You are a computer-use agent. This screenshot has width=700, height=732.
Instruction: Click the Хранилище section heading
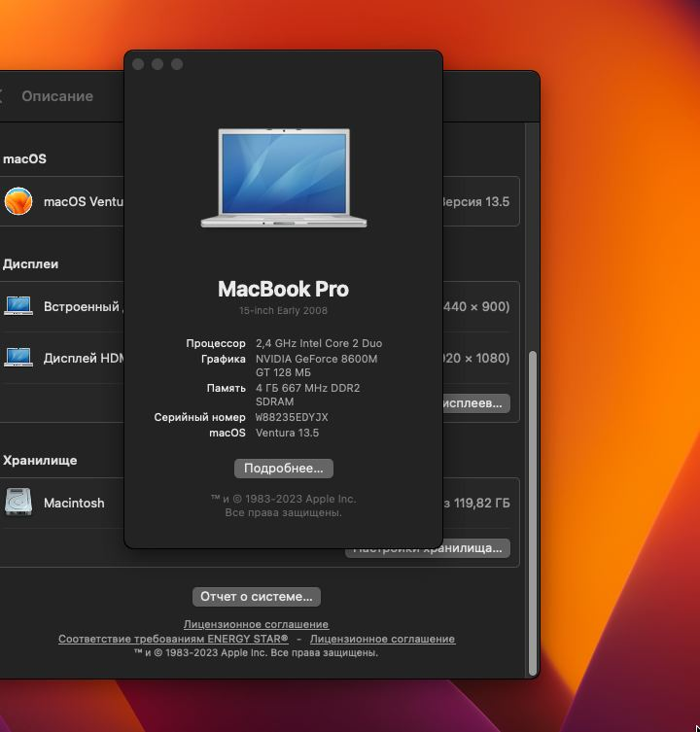pyautogui.click(x=40, y=461)
